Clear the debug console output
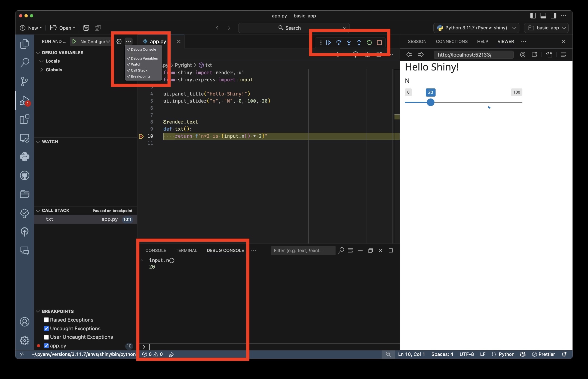The width and height of the screenshot is (588, 379). (351, 251)
